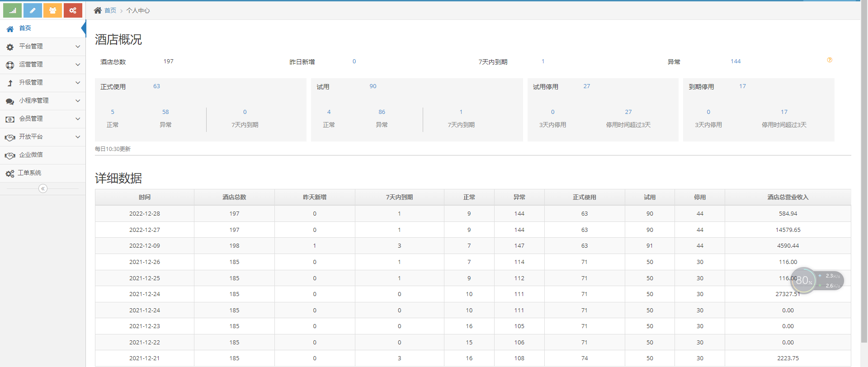Click the 到期停用 count 17 link
Screen dimensions: 868x367
coord(742,86)
